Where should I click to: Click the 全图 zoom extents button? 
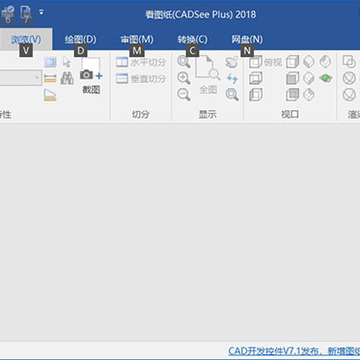pyautogui.click(x=208, y=76)
